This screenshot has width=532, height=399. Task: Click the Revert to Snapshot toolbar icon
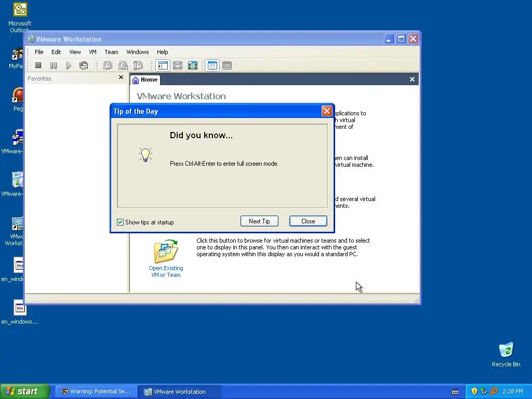tap(123, 65)
